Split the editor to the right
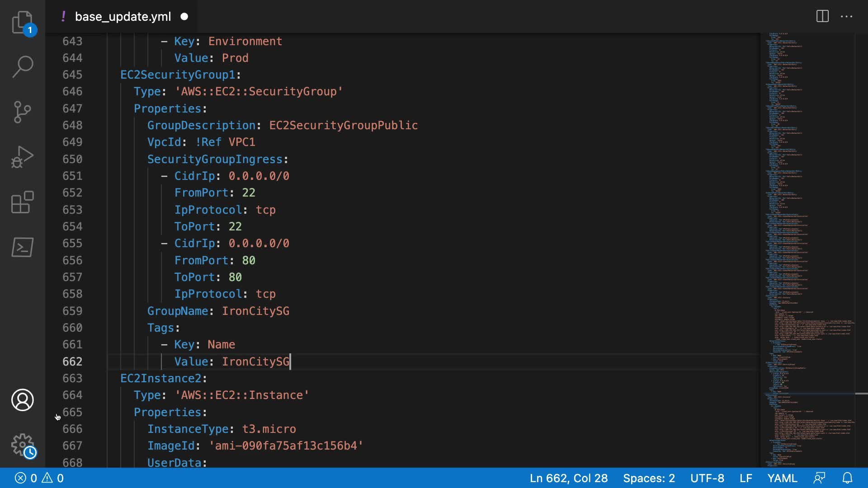The height and width of the screenshot is (488, 868). click(822, 17)
